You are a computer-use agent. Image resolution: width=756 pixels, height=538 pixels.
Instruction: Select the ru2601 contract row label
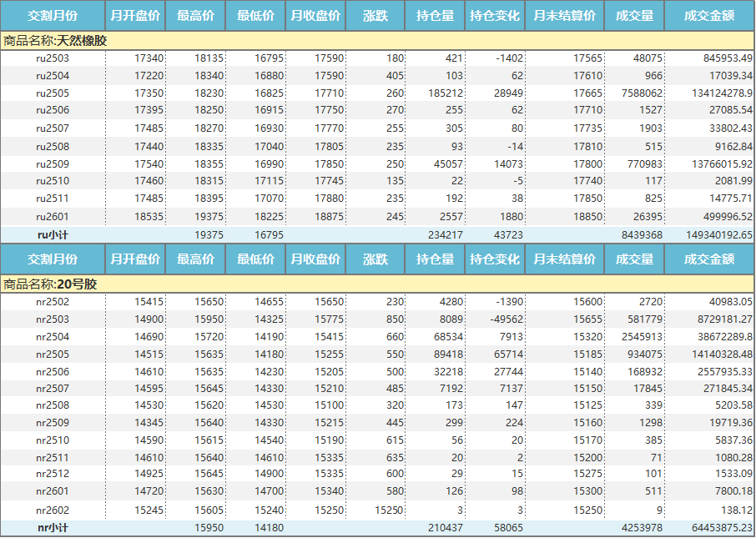click(x=53, y=217)
